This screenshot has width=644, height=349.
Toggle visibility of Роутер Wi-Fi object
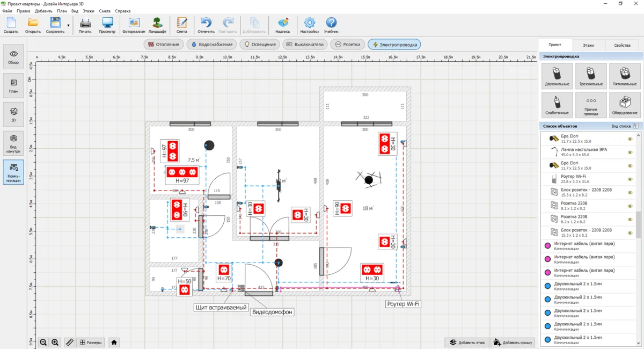pos(631,179)
